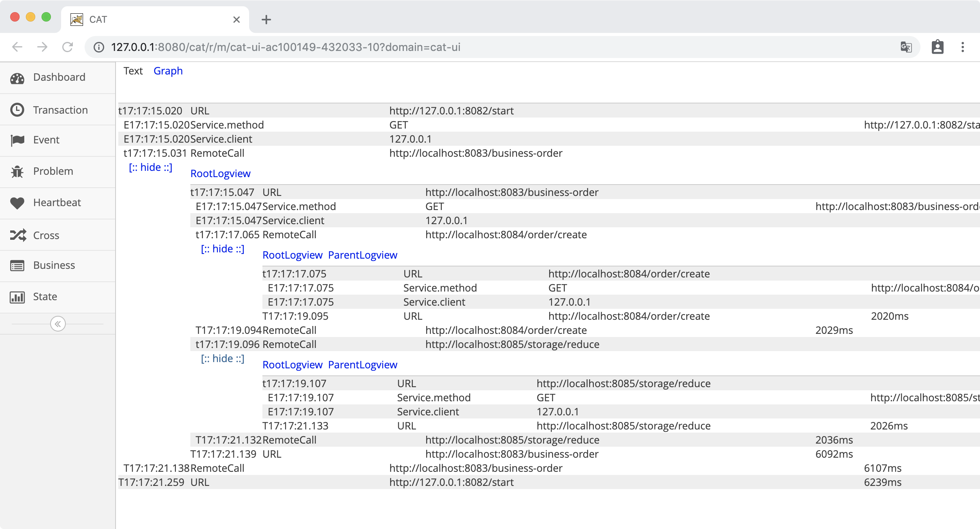Image resolution: width=980 pixels, height=529 pixels.
Task: Open Transaction clock icon in sidebar
Action: point(17,110)
